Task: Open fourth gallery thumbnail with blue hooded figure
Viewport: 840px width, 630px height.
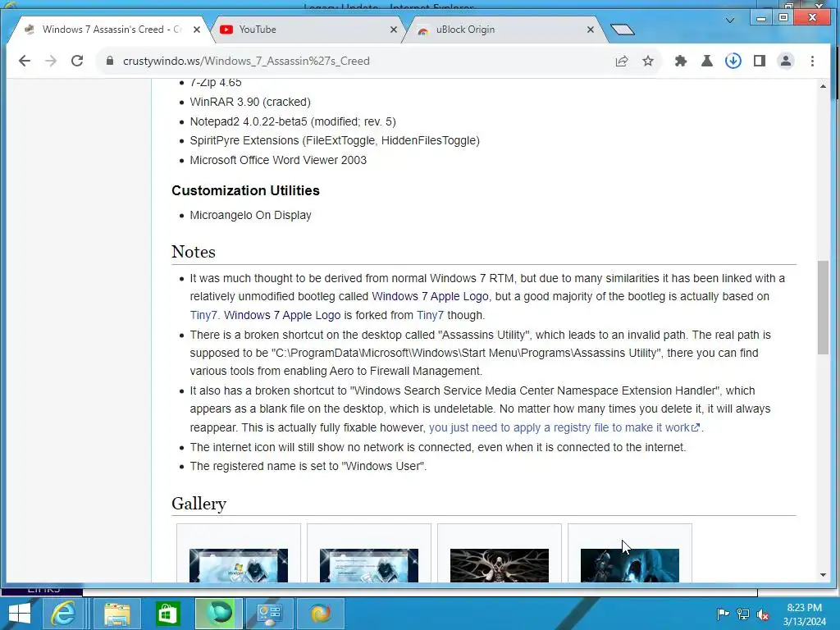Action: pyautogui.click(x=630, y=564)
